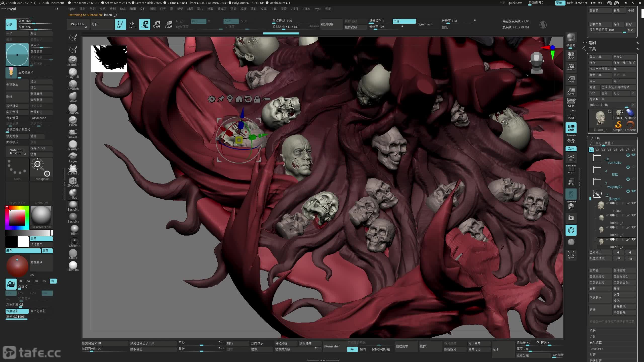This screenshot has height=362, width=644.
Task: Select the ClayBuildup brush
Action: (x=73, y=72)
